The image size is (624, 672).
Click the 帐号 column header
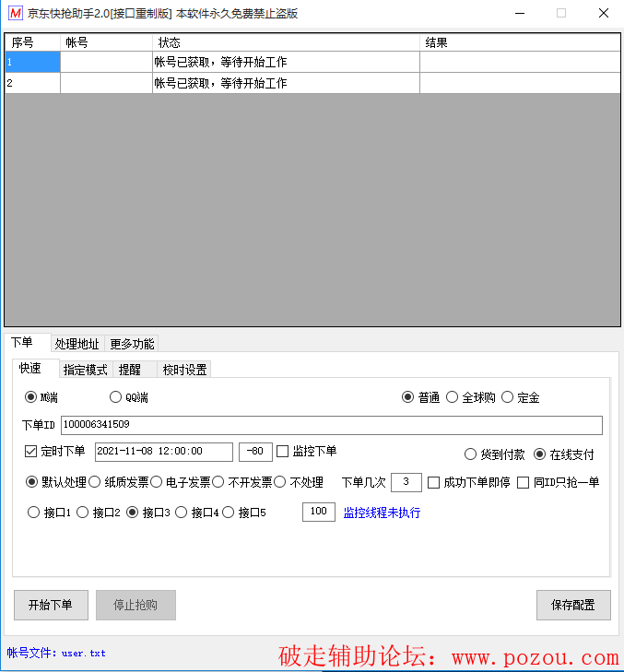pyautogui.click(x=106, y=42)
